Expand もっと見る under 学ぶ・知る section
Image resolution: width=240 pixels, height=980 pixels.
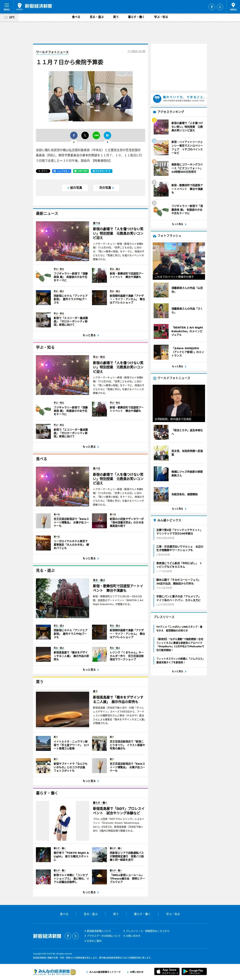coord(91,447)
